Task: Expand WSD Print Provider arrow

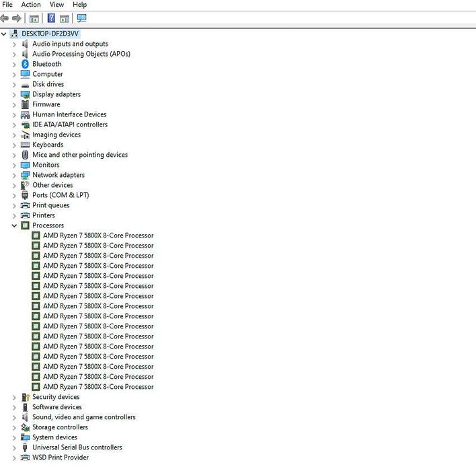Action: pyautogui.click(x=14, y=458)
